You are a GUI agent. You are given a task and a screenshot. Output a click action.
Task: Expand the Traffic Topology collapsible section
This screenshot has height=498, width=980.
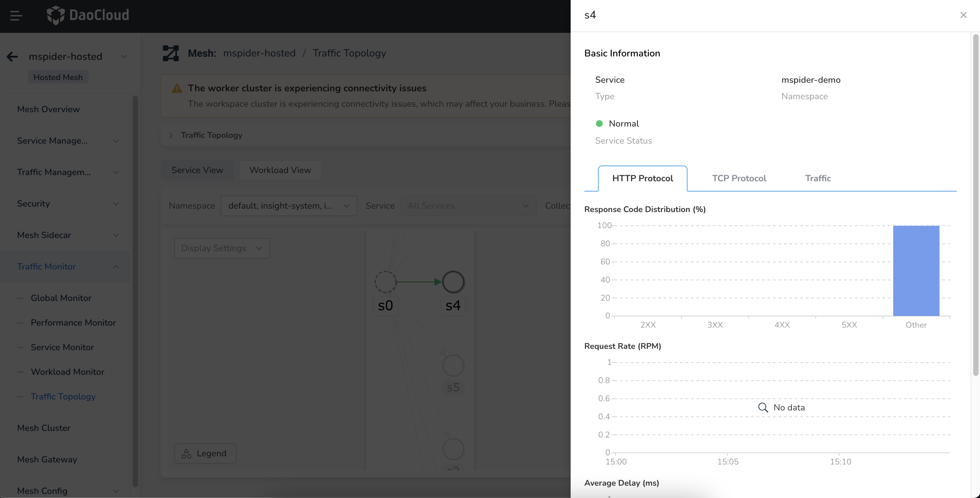point(171,135)
